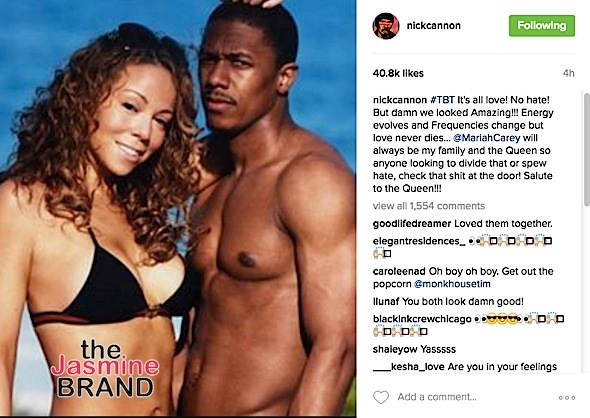Expand view all 1,554 comments
Screen dimensions: 590x418
[x=429, y=206]
